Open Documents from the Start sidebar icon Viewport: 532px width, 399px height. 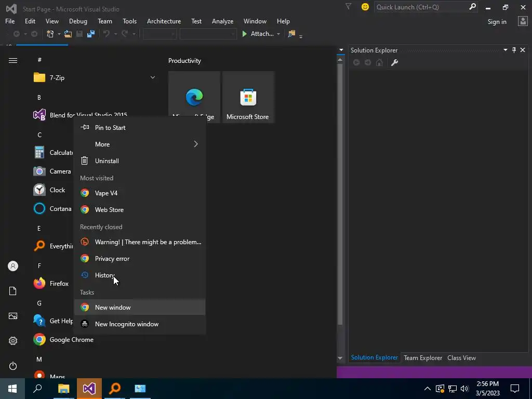[13, 291]
